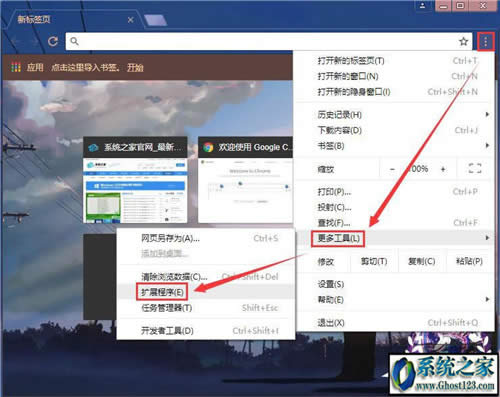Click the 复制(C) edit button

[x=422, y=261]
